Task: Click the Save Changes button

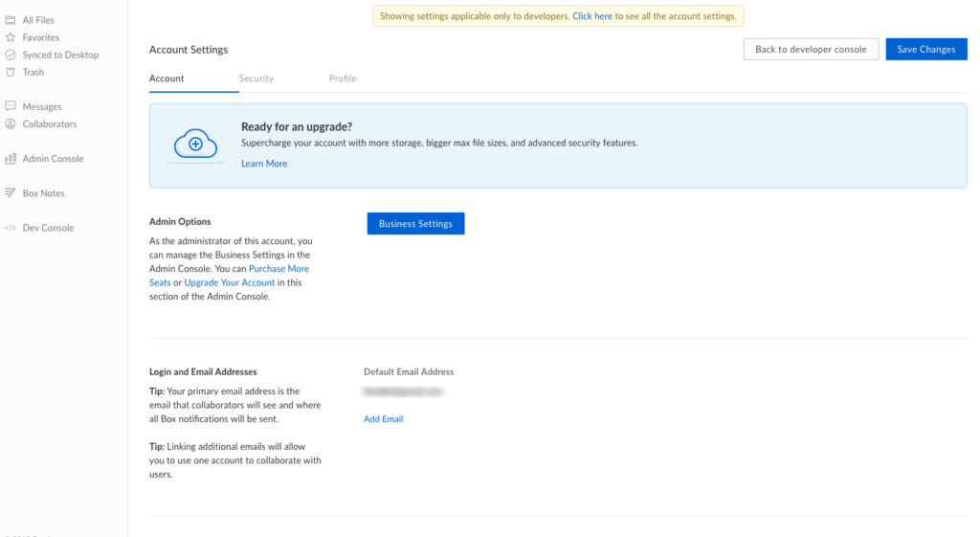Action: pyautogui.click(x=926, y=50)
